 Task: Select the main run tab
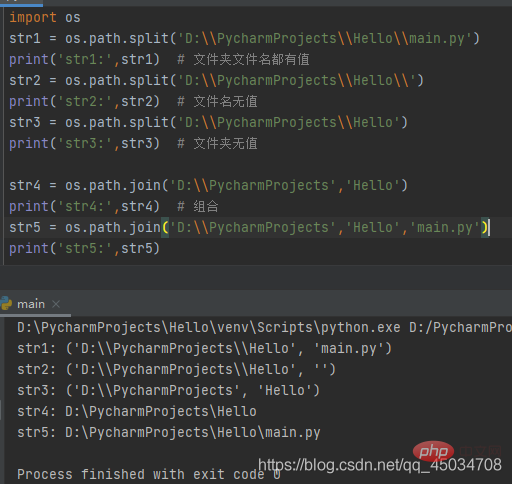pos(31,304)
